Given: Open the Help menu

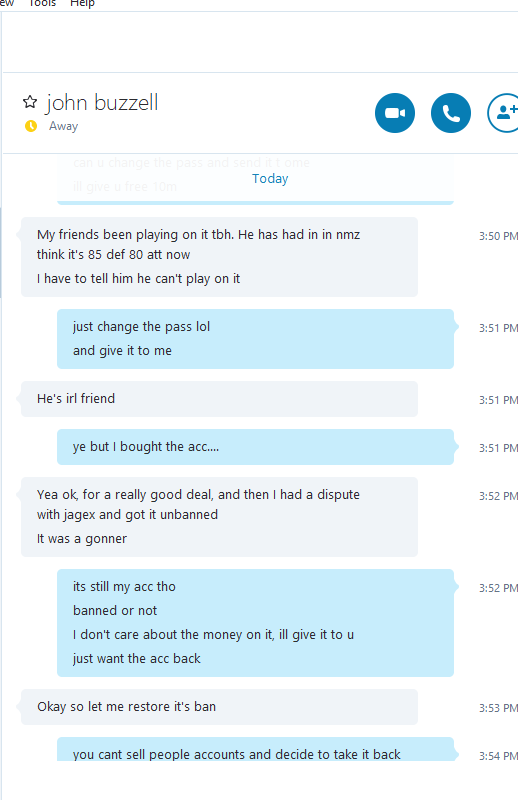Looking at the screenshot, I should tap(82, 4).
